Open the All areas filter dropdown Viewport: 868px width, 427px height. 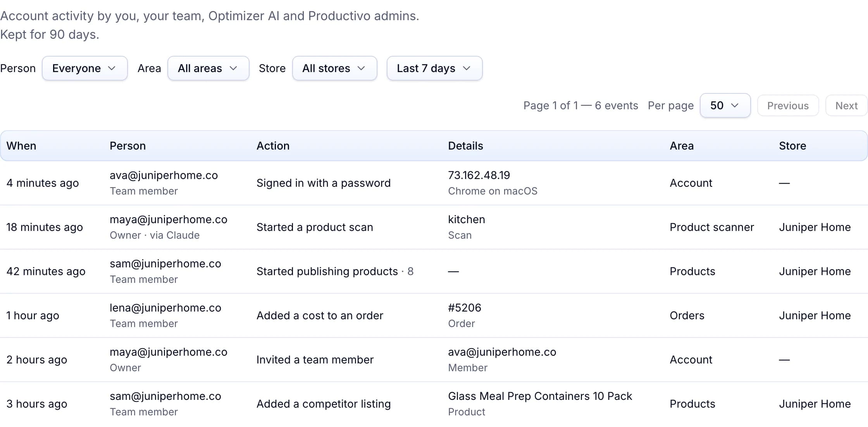(208, 68)
